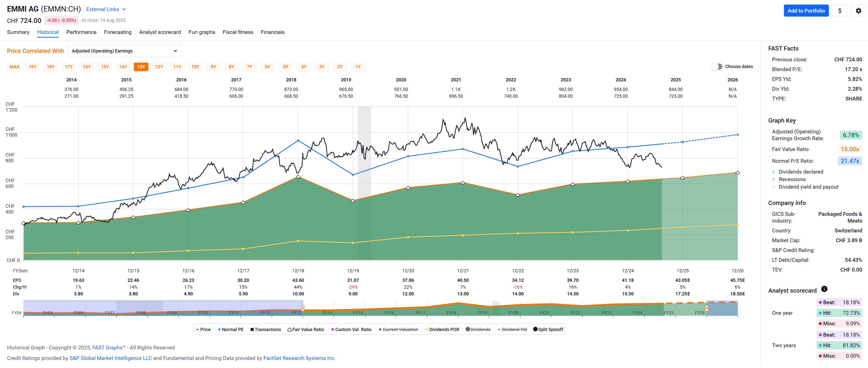This screenshot has height=368, width=868.
Task: Enable the Choose dates switch
Action: point(717,66)
